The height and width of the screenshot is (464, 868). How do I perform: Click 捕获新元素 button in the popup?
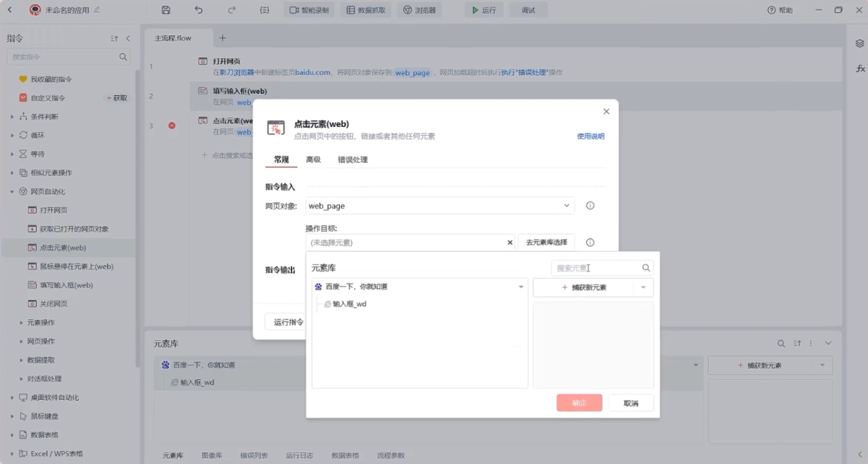(583, 288)
